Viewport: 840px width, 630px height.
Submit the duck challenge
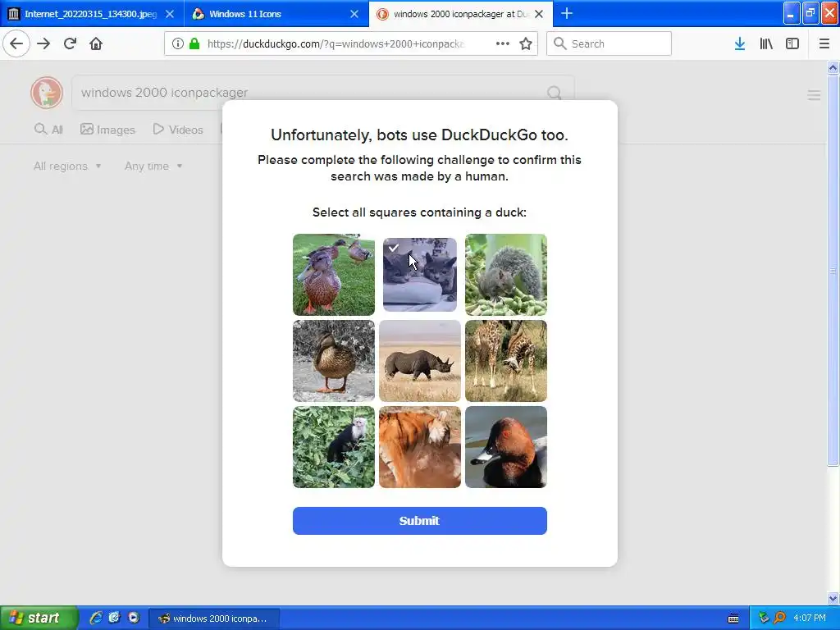point(420,521)
